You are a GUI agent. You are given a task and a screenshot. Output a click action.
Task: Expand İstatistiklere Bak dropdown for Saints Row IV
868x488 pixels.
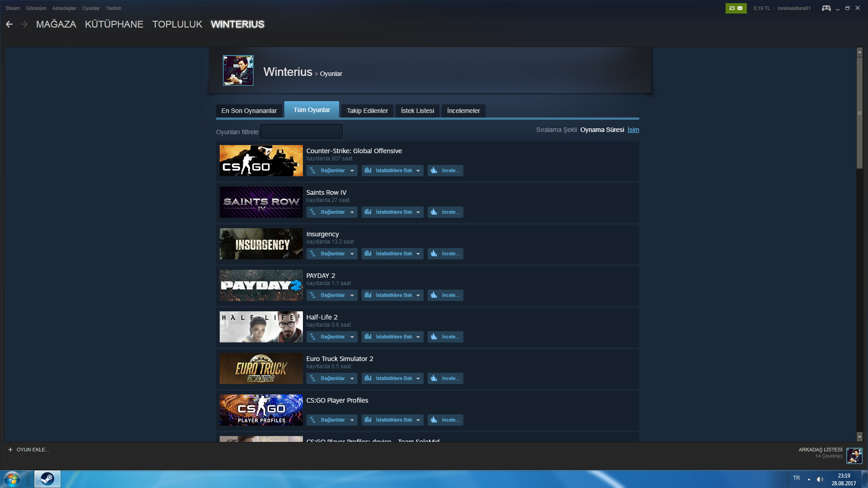click(x=418, y=212)
